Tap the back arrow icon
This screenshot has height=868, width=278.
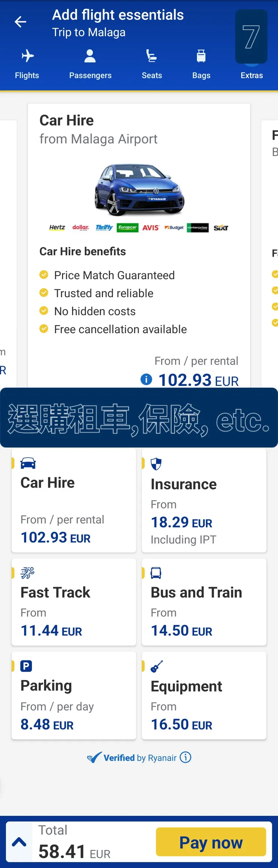(x=20, y=22)
